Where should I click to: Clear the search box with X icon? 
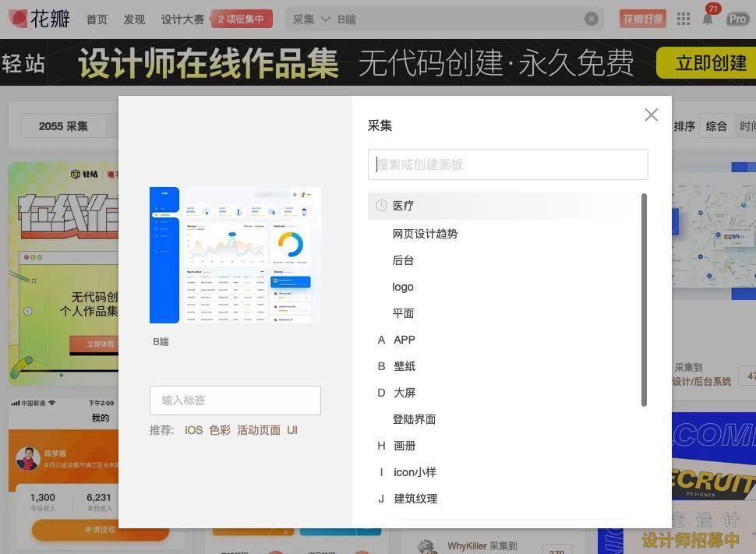pyautogui.click(x=591, y=19)
